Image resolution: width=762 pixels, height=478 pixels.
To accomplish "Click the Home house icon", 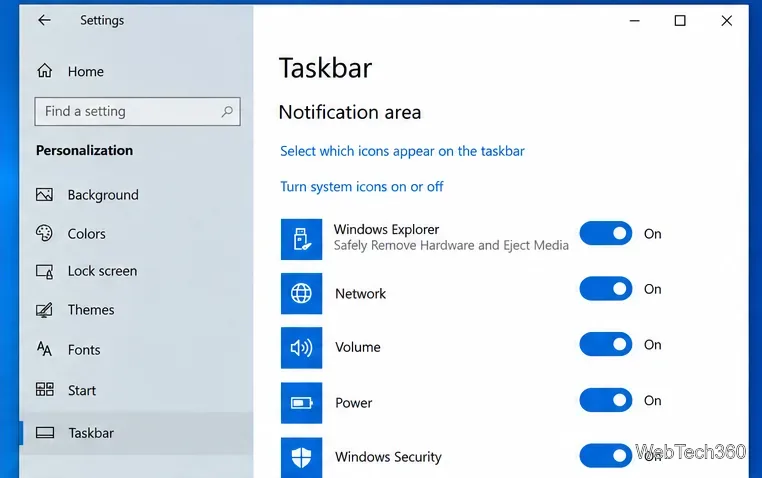I will [45, 71].
